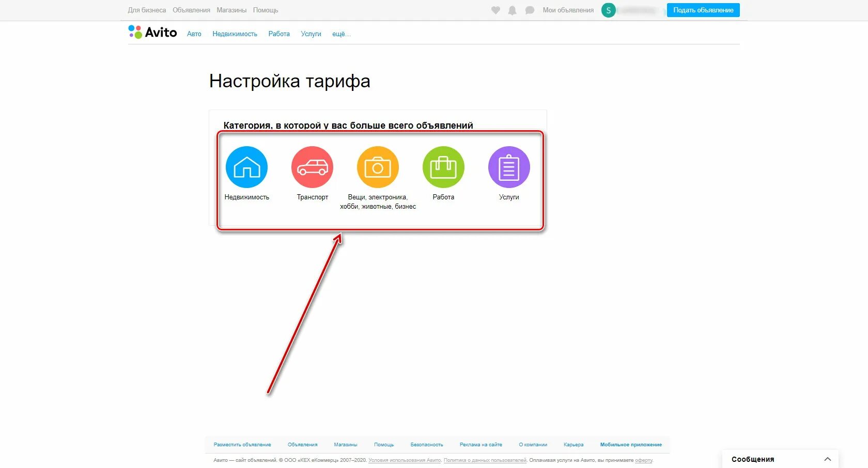
Task: Open Карьера footer link
Action: click(574, 445)
